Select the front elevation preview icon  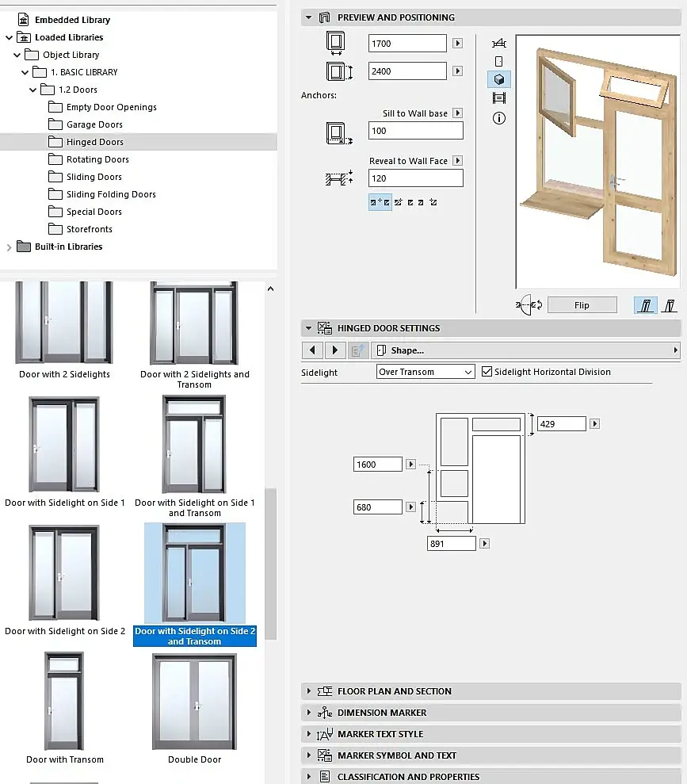point(498,62)
